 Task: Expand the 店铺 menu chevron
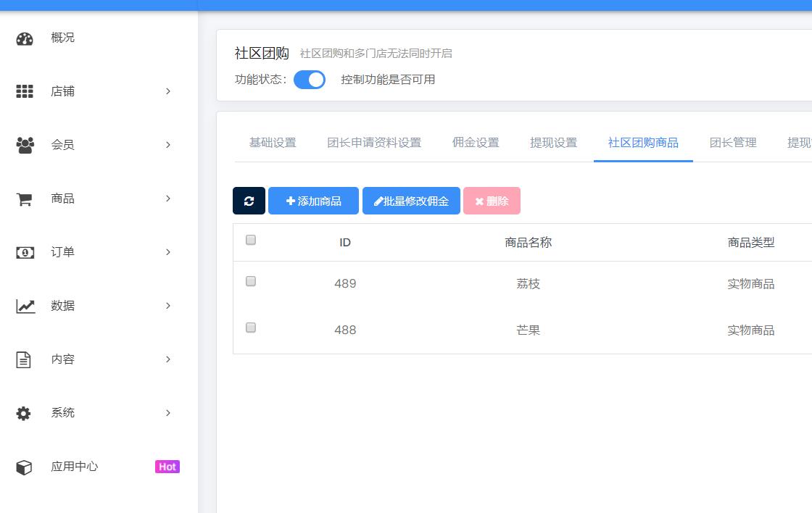tap(167, 91)
